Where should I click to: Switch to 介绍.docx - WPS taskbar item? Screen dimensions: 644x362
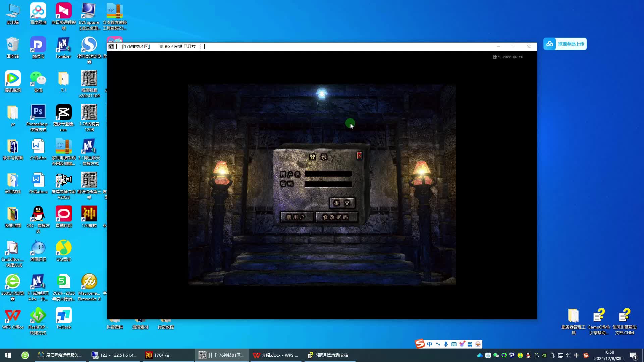(276, 355)
